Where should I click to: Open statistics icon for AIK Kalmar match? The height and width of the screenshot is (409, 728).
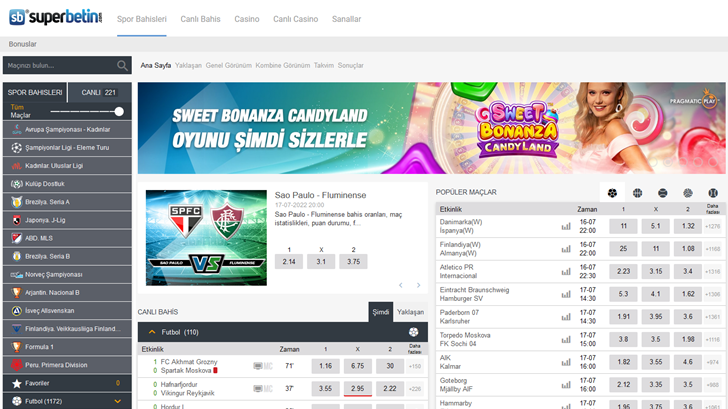566,363
